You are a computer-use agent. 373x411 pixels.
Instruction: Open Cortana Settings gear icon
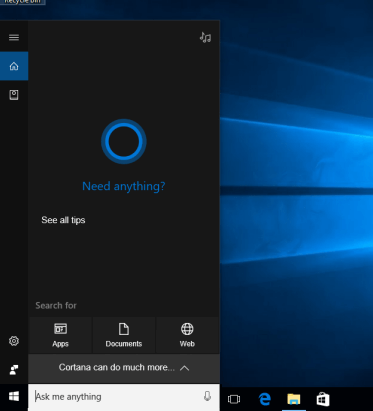coord(14,341)
